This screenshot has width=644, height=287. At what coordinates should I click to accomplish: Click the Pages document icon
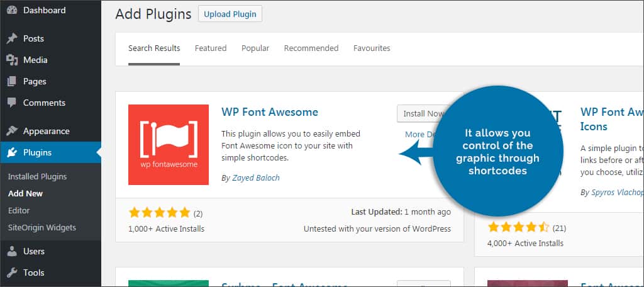[x=12, y=81]
